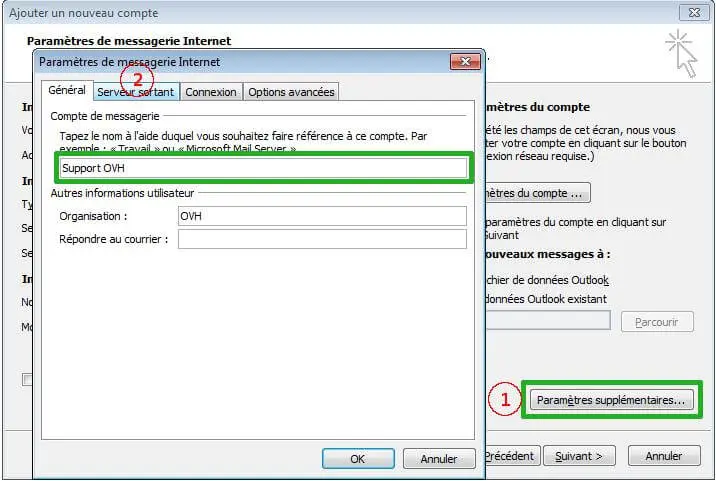Toggle the partially hidden checkbox at bottom left
This screenshot has height=481, width=716.
coord(28,379)
